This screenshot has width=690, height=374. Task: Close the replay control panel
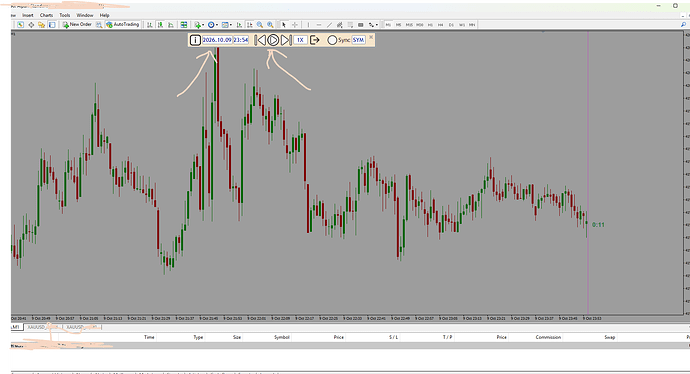pyautogui.click(x=371, y=37)
